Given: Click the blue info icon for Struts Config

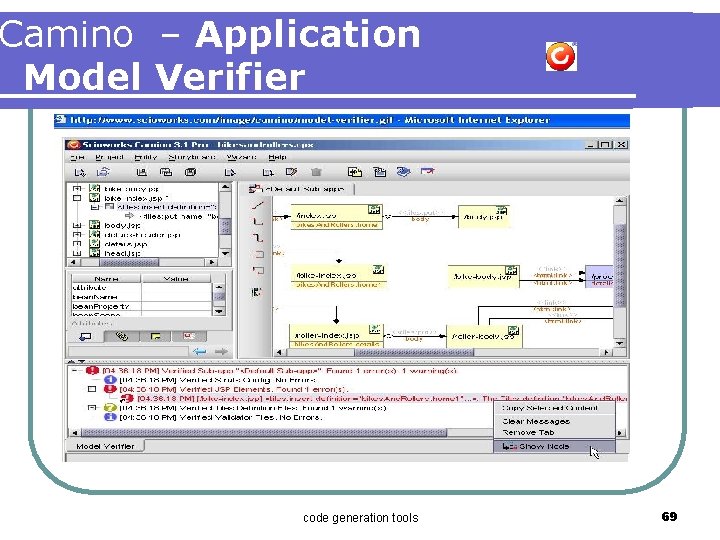Looking at the screenshot, I should click(x=110, y=380).
